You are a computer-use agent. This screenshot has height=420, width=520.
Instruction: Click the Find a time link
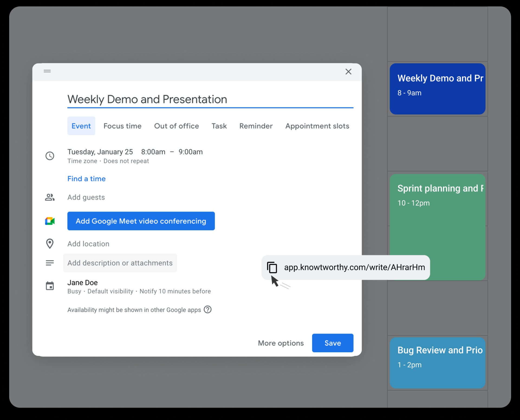(x=86, y=179)
